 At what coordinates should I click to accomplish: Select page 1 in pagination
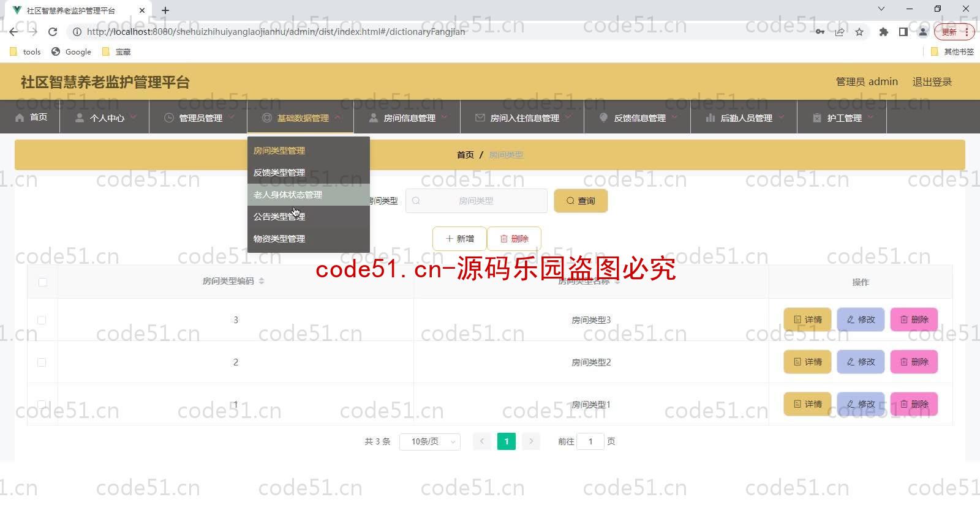[507, 441]
